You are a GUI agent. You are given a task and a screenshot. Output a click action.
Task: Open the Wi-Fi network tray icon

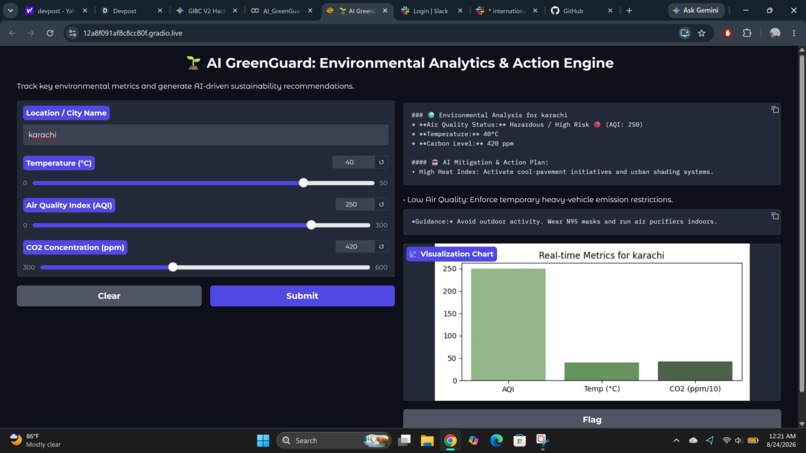point(726,440)
